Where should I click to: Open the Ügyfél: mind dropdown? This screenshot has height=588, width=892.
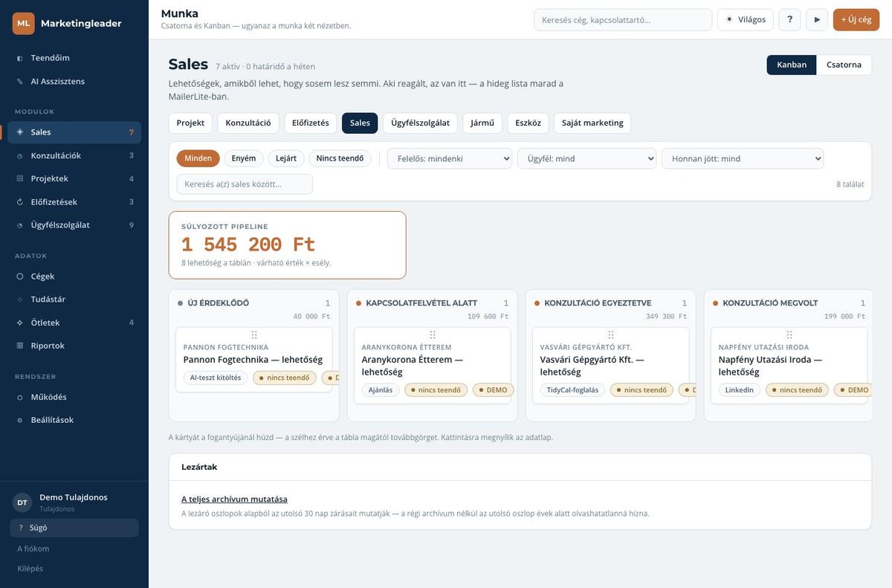[587, 158]
